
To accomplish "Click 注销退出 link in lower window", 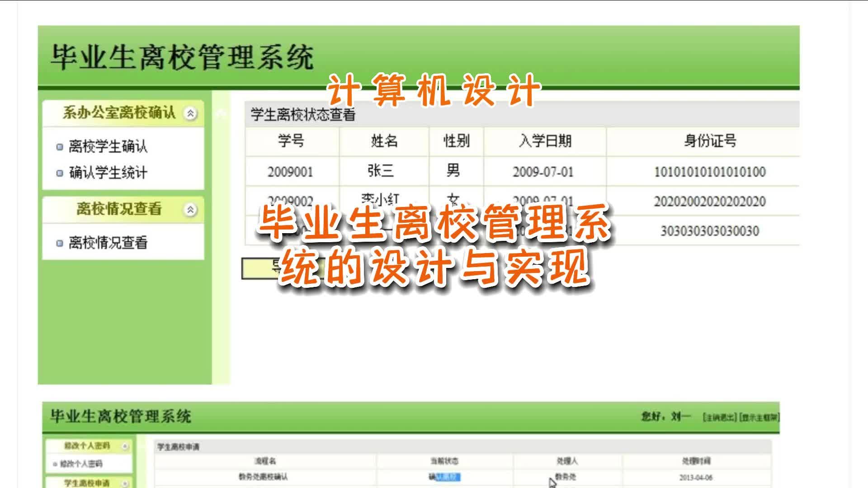I will (720, 418).
